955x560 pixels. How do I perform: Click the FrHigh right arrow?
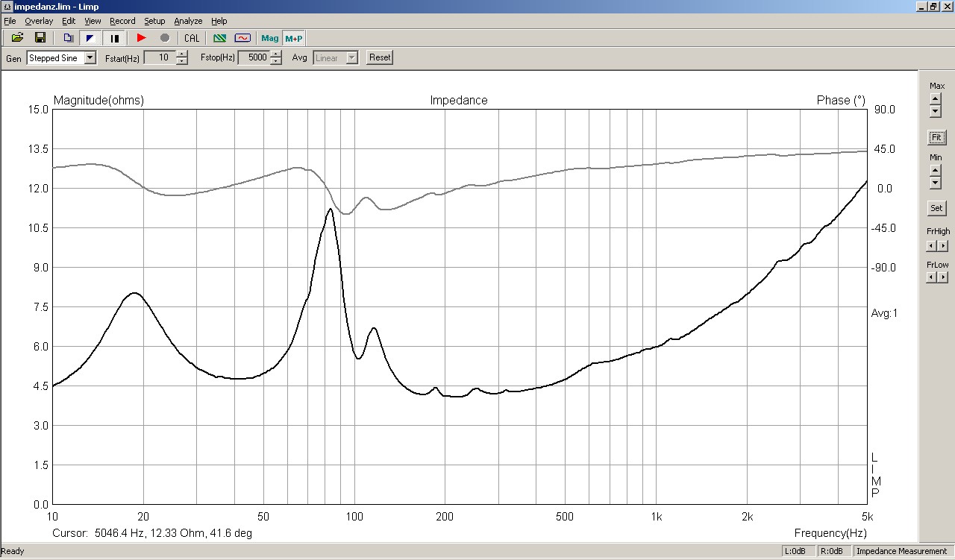pyautogui.click(x=942, y=246)
